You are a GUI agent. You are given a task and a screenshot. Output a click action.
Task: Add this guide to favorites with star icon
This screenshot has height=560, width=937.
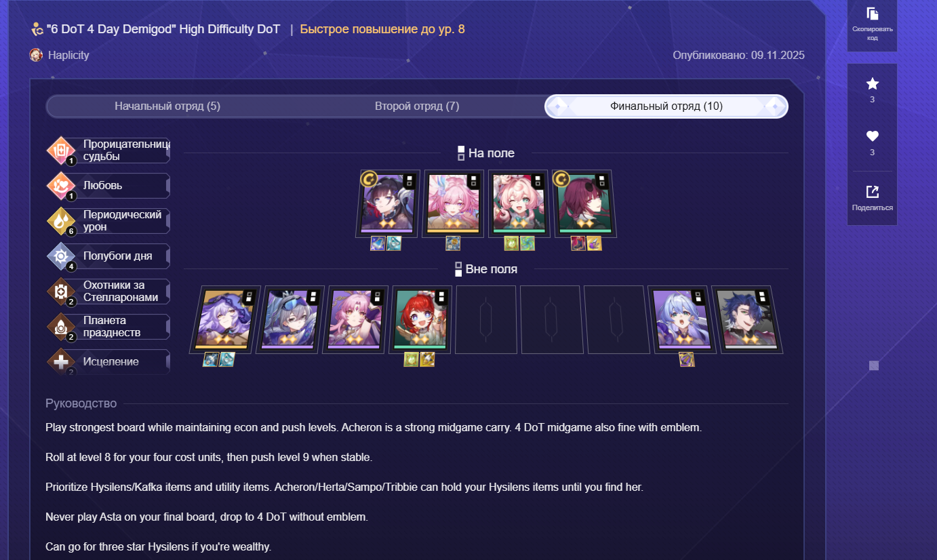coord(872,83)
